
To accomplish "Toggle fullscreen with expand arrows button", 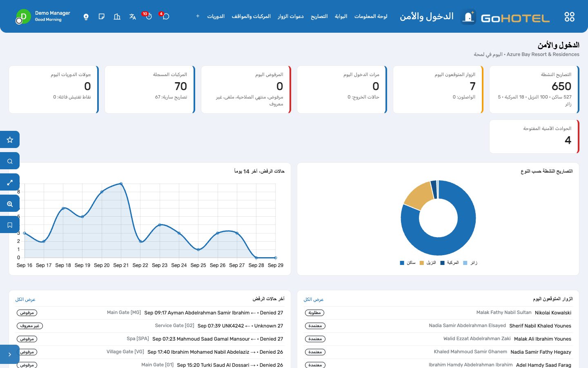I will coord(10,182).
